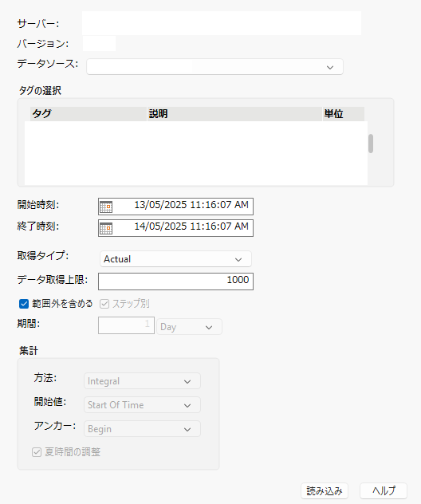Viewport: 421px width, 504px height.
Task: Click the 期間 number field
Action: click(x=126, y=325)
